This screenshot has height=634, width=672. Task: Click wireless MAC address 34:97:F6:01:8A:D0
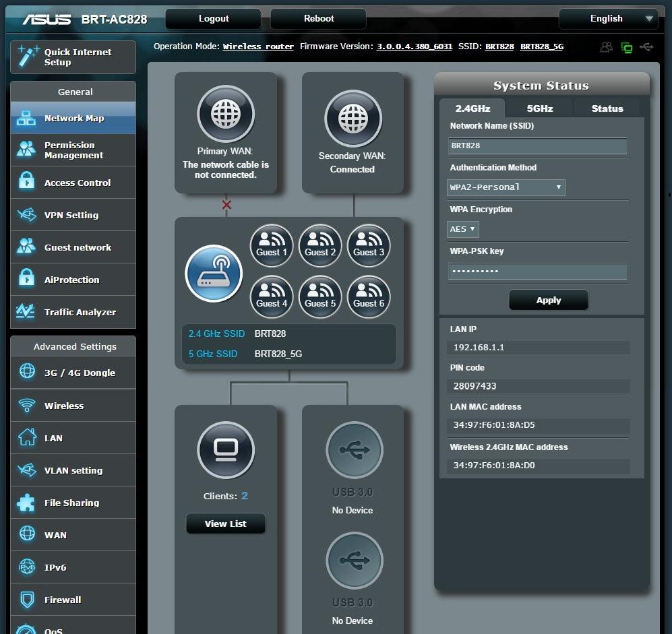pos(494,465)
